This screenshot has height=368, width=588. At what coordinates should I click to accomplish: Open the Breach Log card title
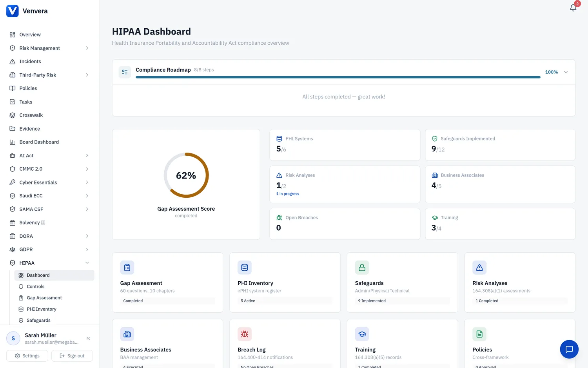coord(252,350)
